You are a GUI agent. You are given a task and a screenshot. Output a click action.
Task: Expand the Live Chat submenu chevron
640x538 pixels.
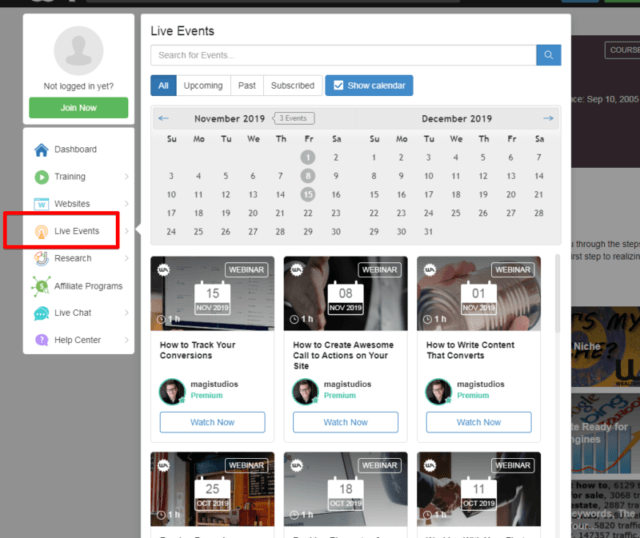[127, 313]
